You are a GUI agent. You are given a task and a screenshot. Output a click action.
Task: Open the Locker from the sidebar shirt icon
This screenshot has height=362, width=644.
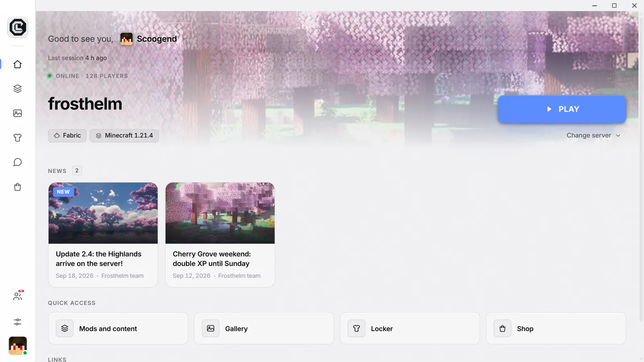tap(18, 138)
